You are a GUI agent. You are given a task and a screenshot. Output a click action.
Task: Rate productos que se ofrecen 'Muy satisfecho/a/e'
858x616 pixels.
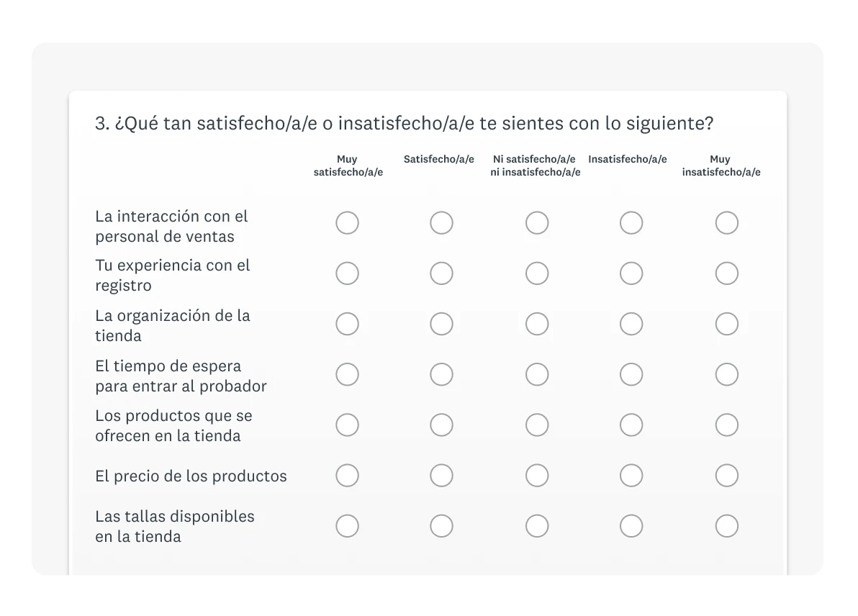point(347,425)
